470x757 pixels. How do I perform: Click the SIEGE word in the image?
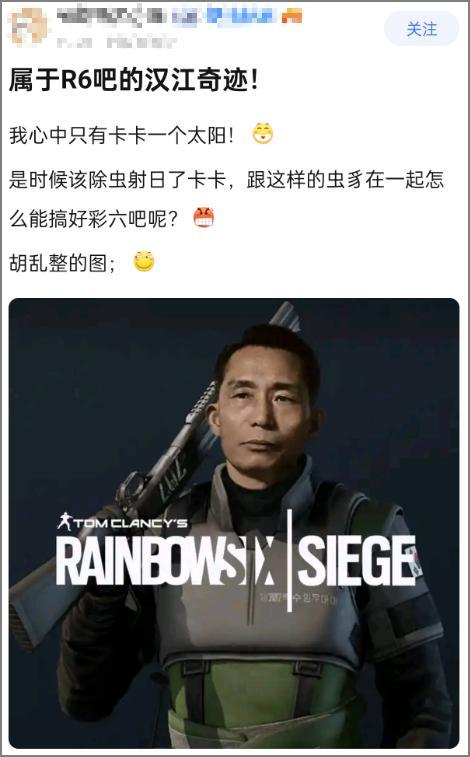pyautogui.click(x=356, y=560)
